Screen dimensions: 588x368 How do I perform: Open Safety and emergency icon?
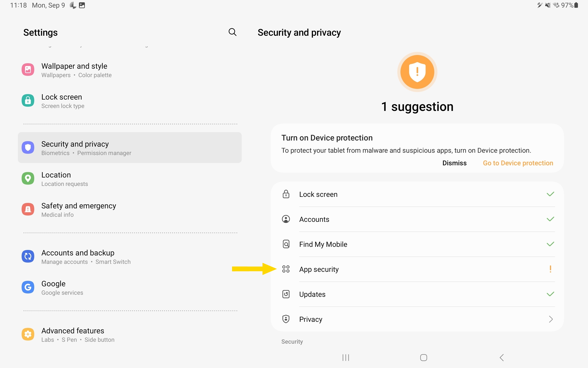point(28,209)
